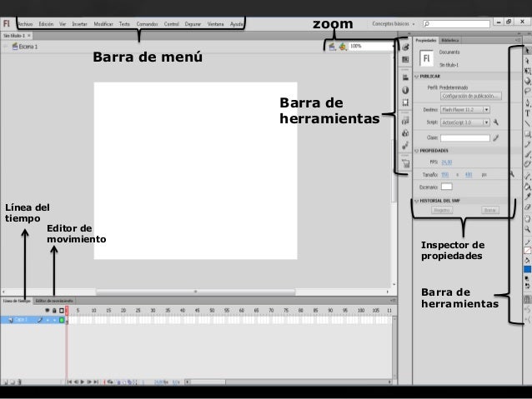Open the blue fill color swatch

click(527, 270)
